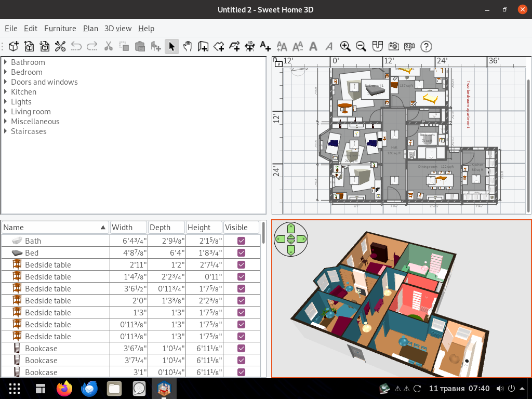Click the Undo arrow icon

[x=76, y=46]
